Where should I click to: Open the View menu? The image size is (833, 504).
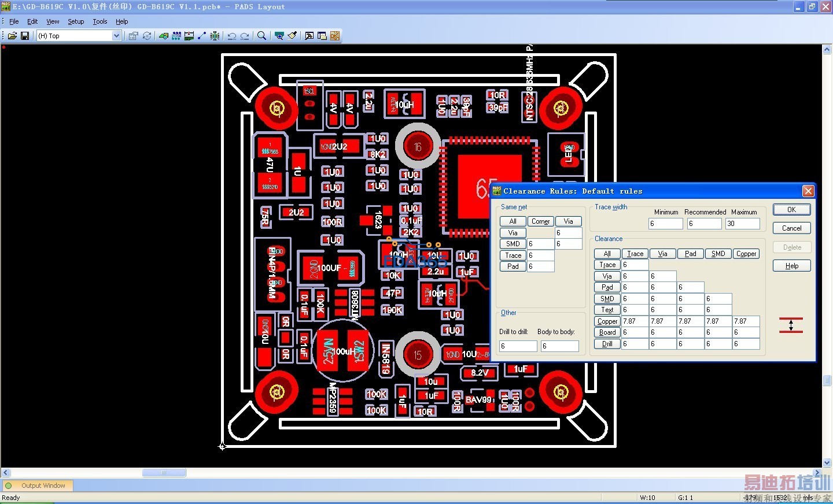point(53,21)
